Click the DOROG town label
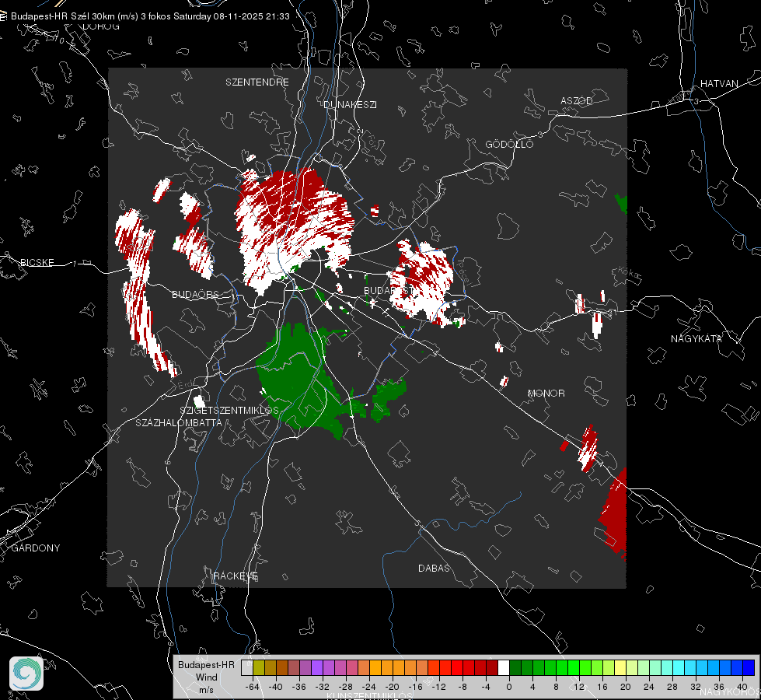This screenshot has width=761, height=700. [x=101, y=26]
